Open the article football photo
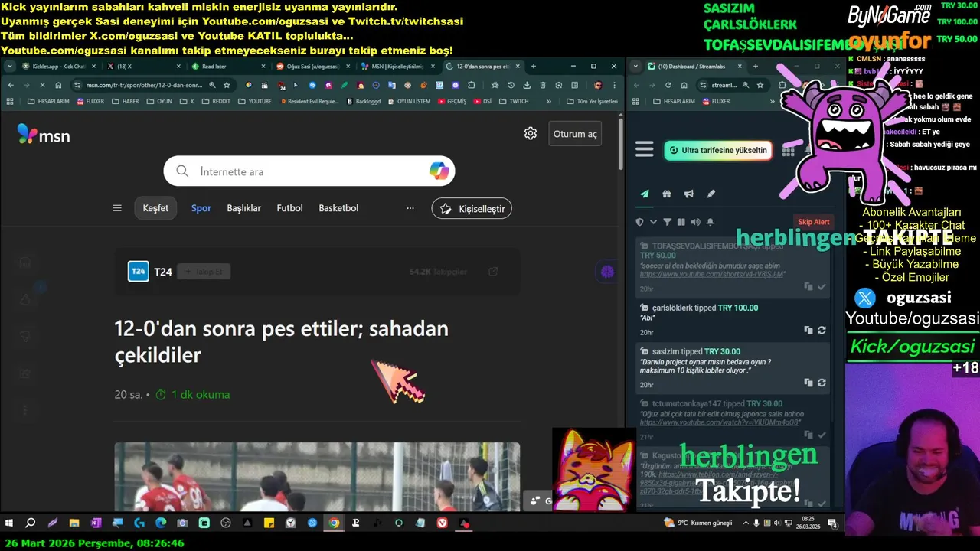This screenshot has height=551, width=980. point(317,476)
